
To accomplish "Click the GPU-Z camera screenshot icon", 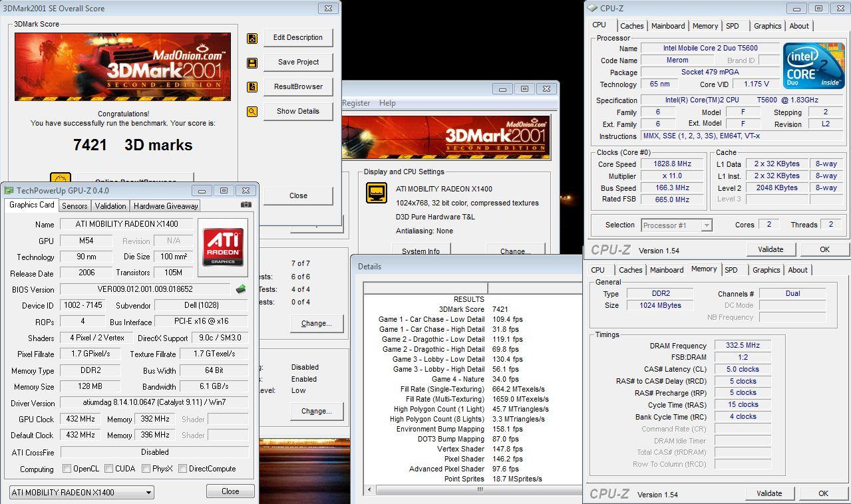I will point(246,205).
